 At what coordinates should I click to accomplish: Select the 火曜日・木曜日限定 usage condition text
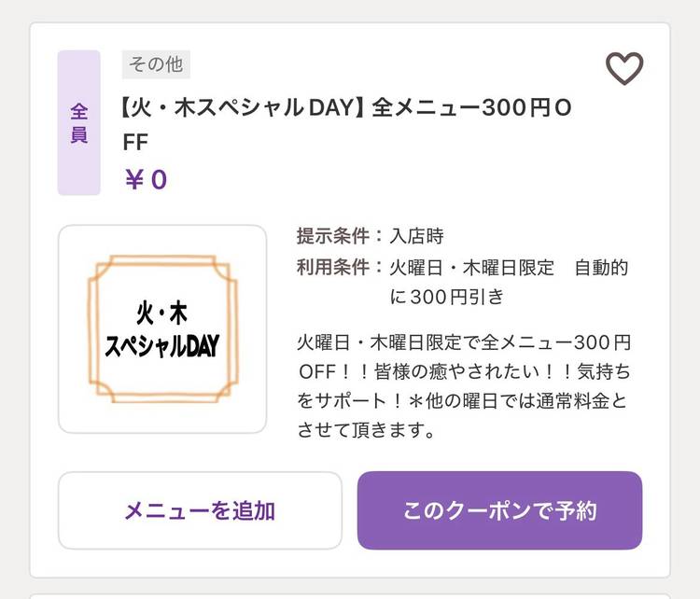coord(472,268)
